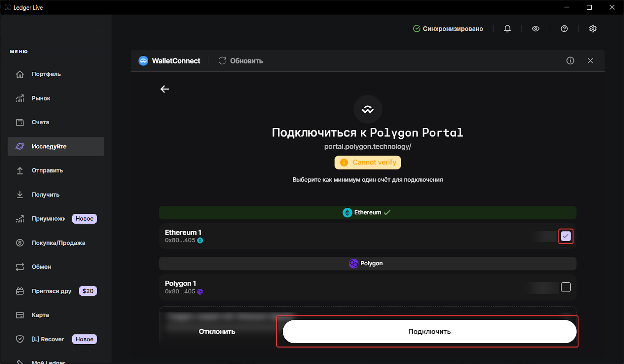Click the $20 badge next to Пригласи друга
This screenshot has width=624, height=364.
pos(88,291)
